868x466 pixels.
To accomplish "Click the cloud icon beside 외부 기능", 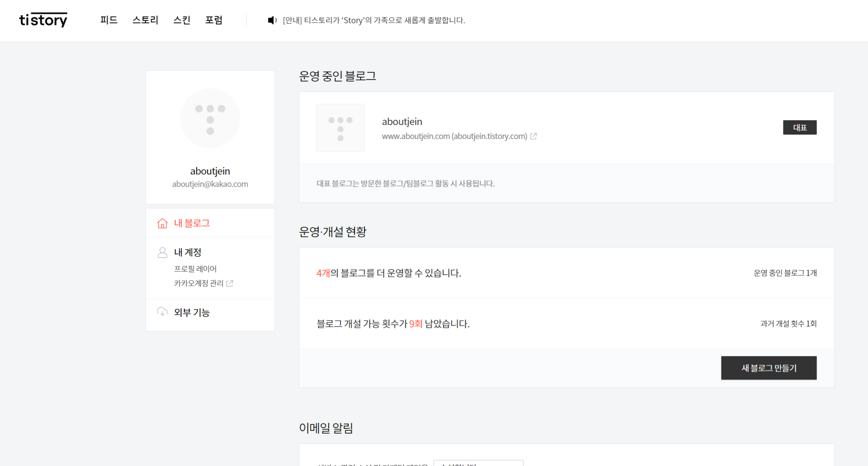I will coord(162,312).
